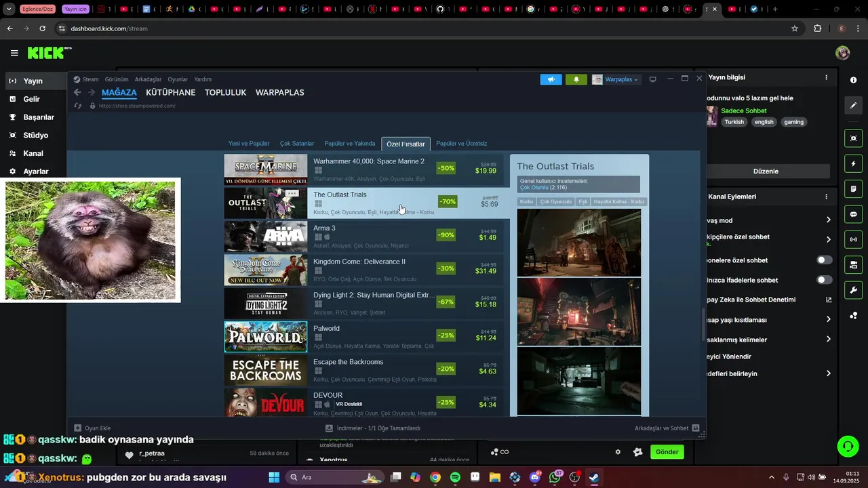Open Kanal Eylemleri three-dot menu

[826, 197]
